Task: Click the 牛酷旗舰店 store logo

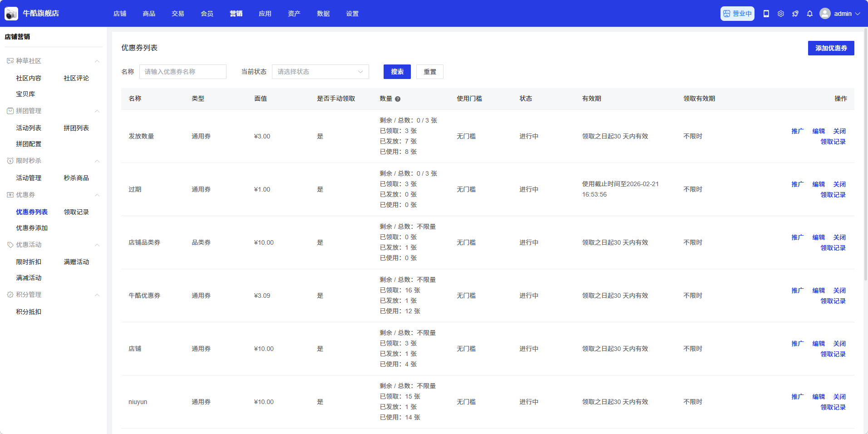Action: pyautogui.click(x=11, y=14)
